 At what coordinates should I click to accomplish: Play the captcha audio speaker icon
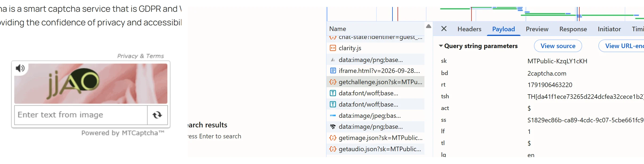20,68
